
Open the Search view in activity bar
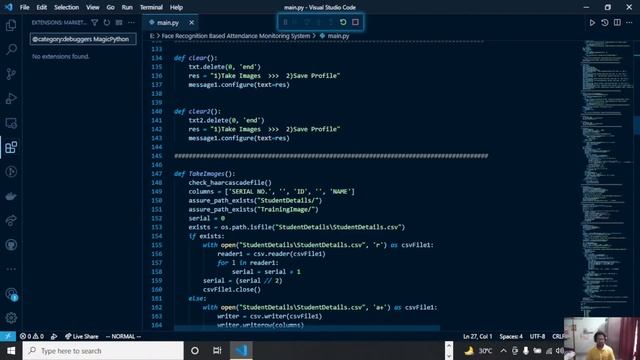[11, 49]
